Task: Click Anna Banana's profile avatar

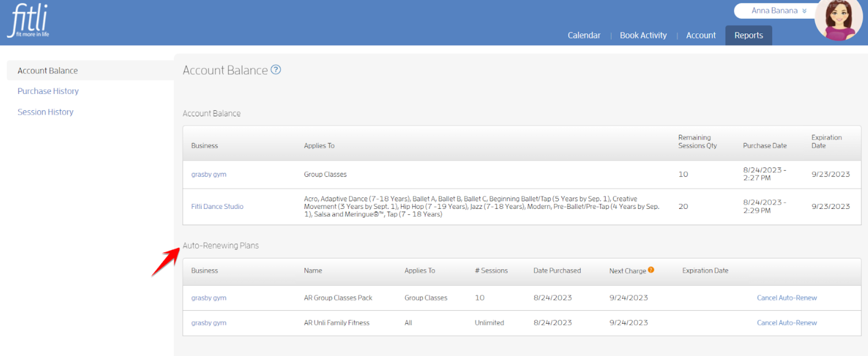Action: pyautogui.click(x=839, y=19)
